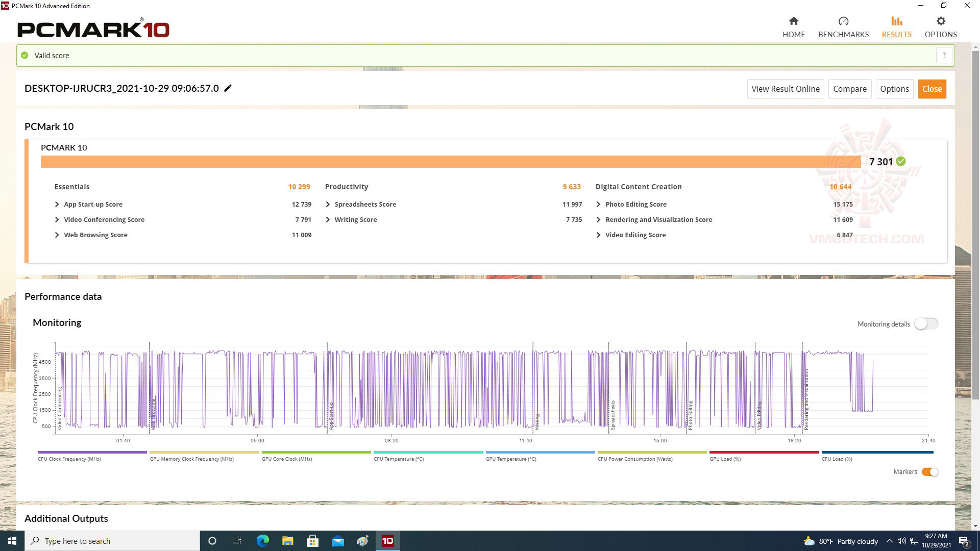Click the View Result Online button
Viewport: 980px width, 551px height.
[785, 89]
